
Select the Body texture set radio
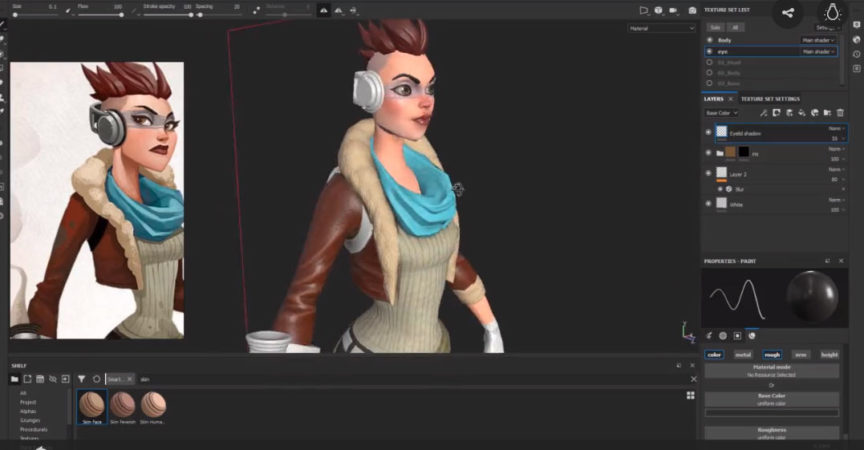(x=710, y=40)
